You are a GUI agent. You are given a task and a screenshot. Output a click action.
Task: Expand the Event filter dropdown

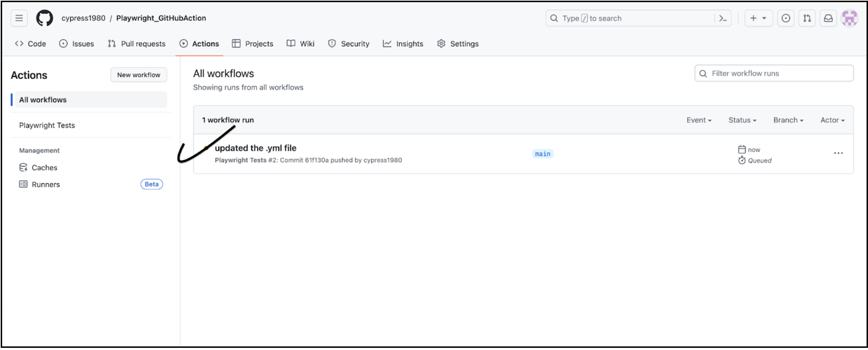pyautogui.click(x=699, y=120)
